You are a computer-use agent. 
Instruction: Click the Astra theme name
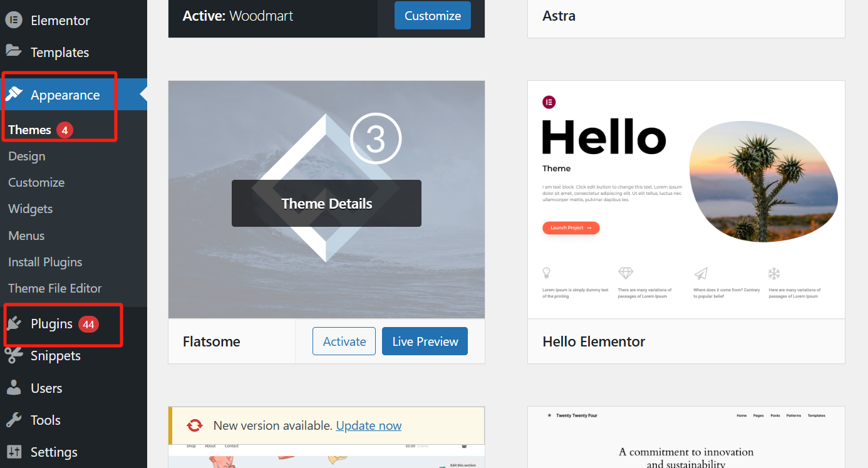[559, 16]
